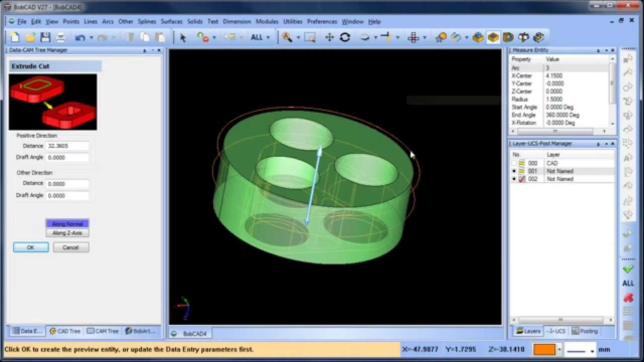The height and width of the screenshot is (362, 644).
Task: Click the red crosshair snap icon
Action: pos(413,37)
